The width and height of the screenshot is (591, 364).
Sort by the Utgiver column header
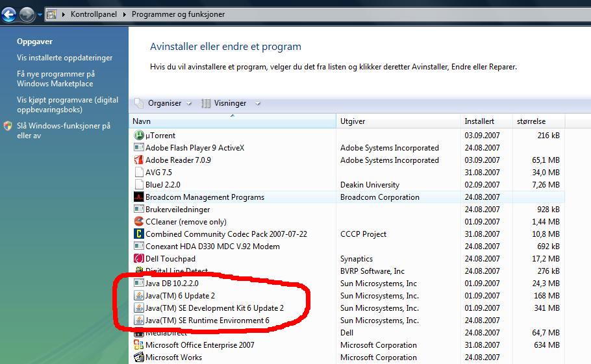[x=398, y=121]
